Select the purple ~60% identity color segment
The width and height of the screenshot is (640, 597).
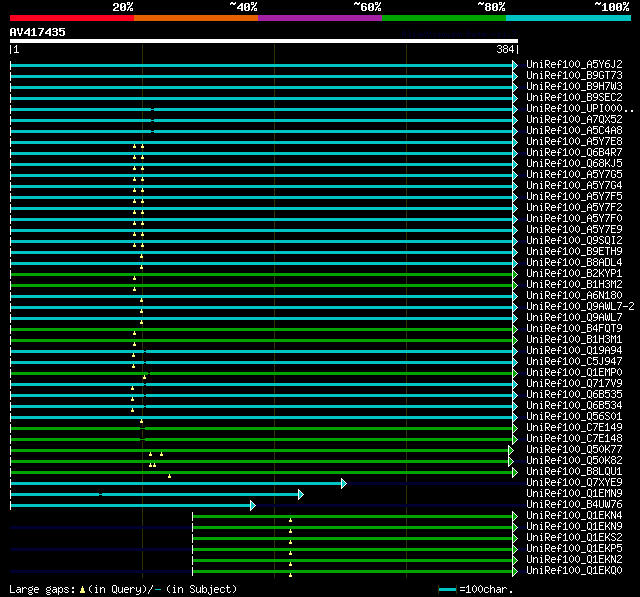pyautogui.click(x=319, y=17)
